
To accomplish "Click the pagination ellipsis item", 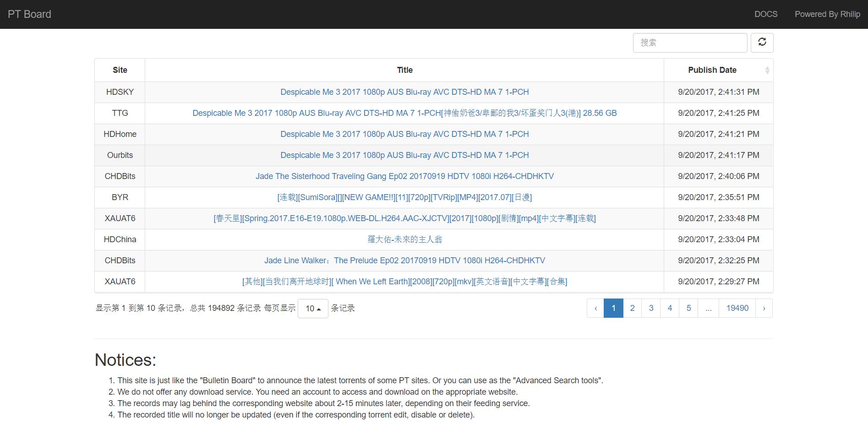I will click(x=709, y=308).
